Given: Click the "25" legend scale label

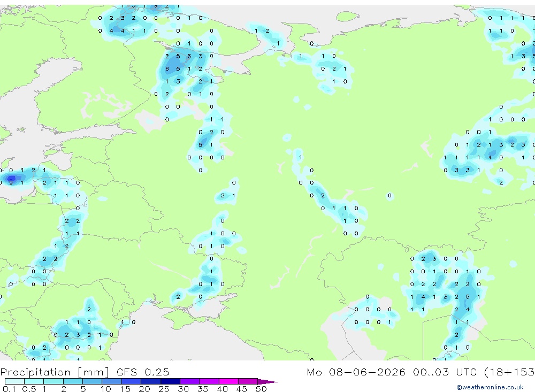Looking at the screenshot, I should tap(164, 389).
